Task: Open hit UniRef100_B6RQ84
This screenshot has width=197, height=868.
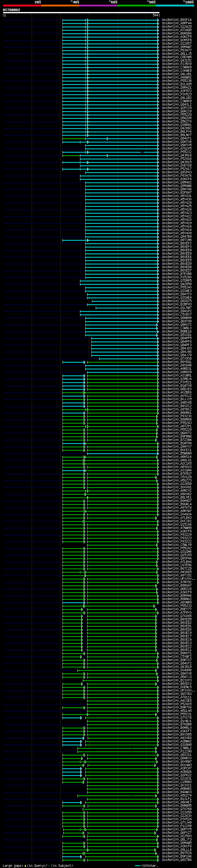Action: 177,33
